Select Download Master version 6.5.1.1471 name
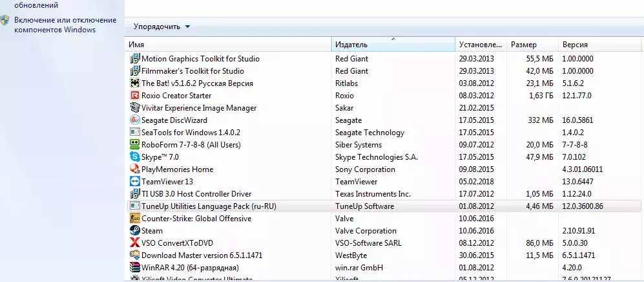 pyautogui.click(x=202, y=255)
